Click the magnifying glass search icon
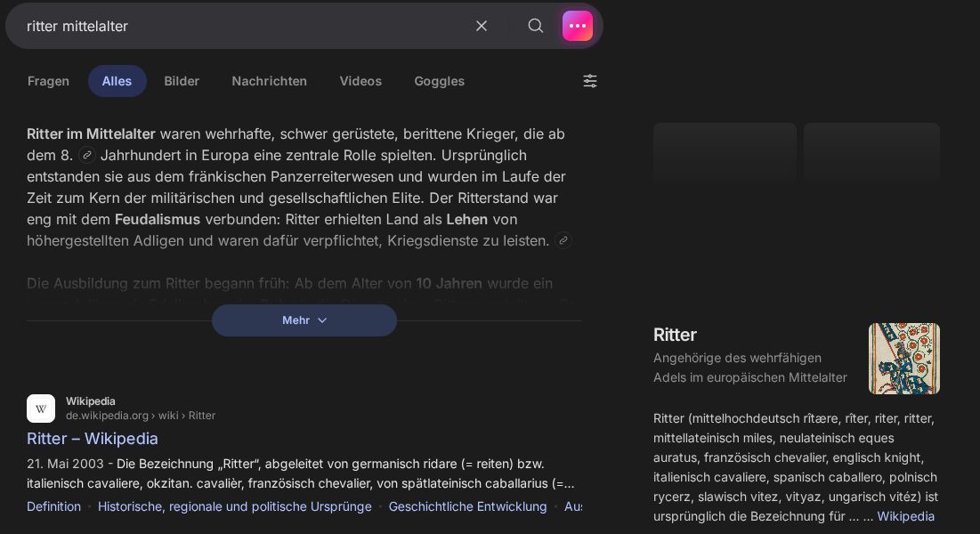This screenshot has width=980, height=534. click(x=535, y=26)
